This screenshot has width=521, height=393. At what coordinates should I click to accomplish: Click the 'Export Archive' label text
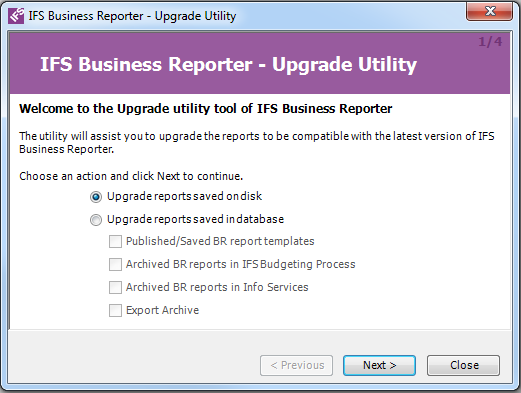point(162,310)
